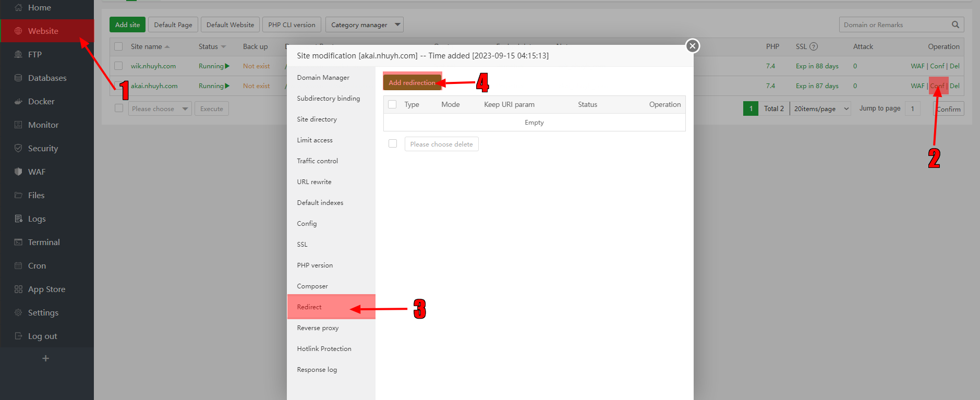980x400 pixels.
Task: Click the Monitor icon in the sidebar
Action: (x=18, y=125)
